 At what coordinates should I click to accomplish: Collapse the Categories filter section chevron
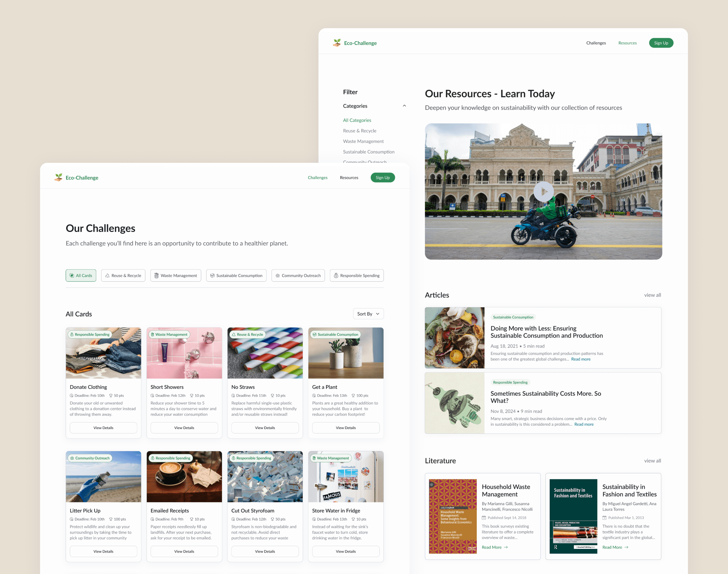coord(404,106)
